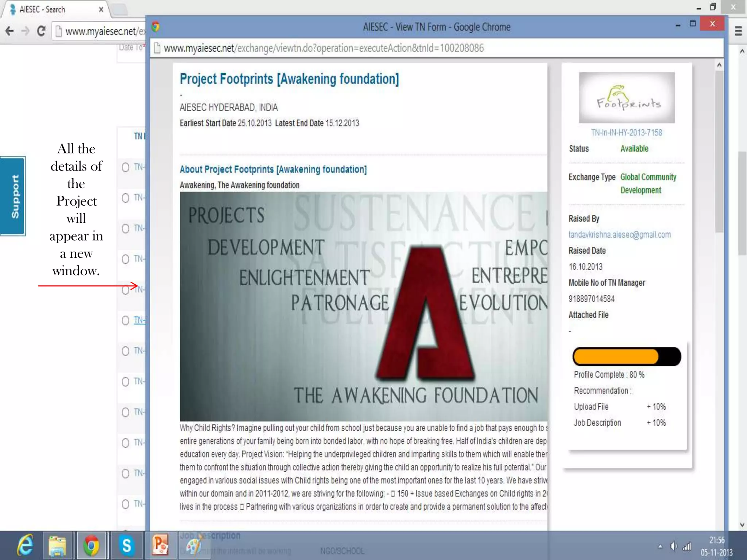This screenshot has height=560, width=747.
Task: Click the Paint taskbar icon
Action: pos(193,546)
